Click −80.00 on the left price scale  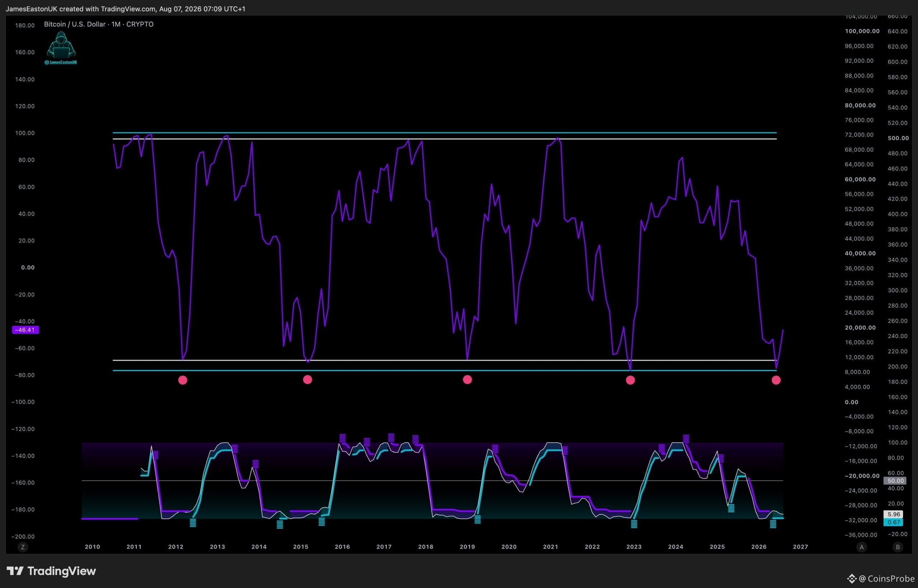(x=24, y=375)
